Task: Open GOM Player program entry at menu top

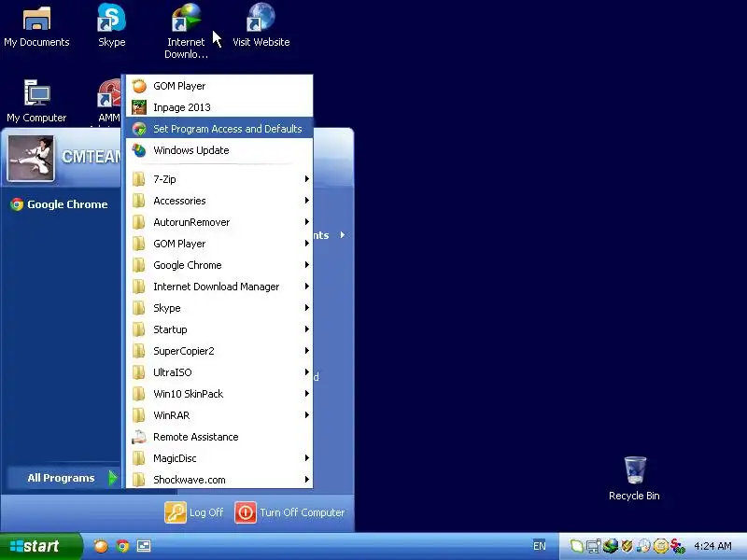Action: 219,86
